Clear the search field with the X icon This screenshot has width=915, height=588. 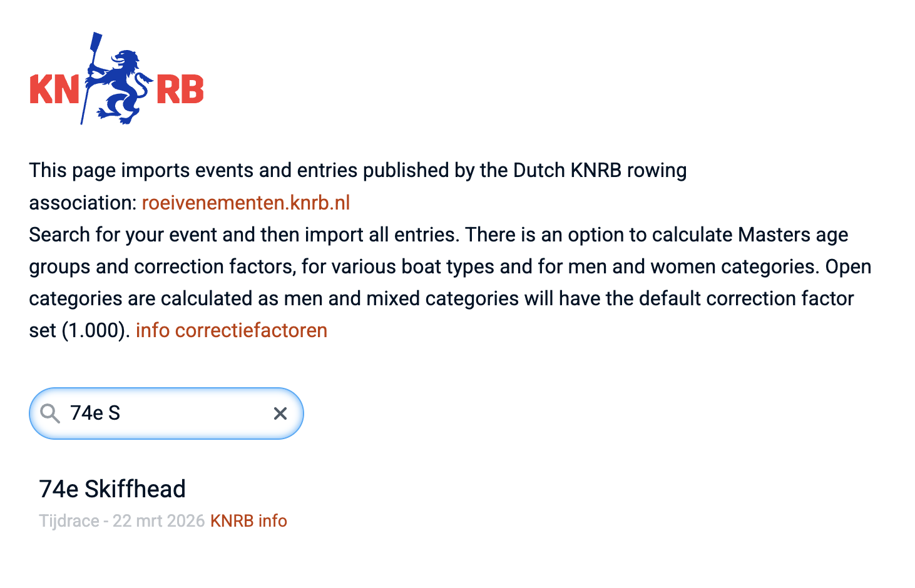(280, 413)
